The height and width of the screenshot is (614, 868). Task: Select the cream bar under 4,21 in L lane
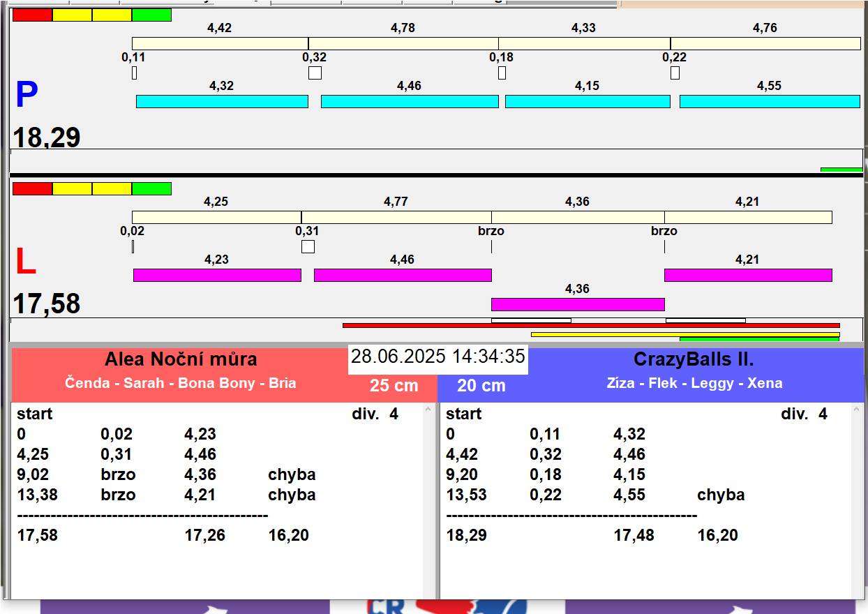[748, 217]
